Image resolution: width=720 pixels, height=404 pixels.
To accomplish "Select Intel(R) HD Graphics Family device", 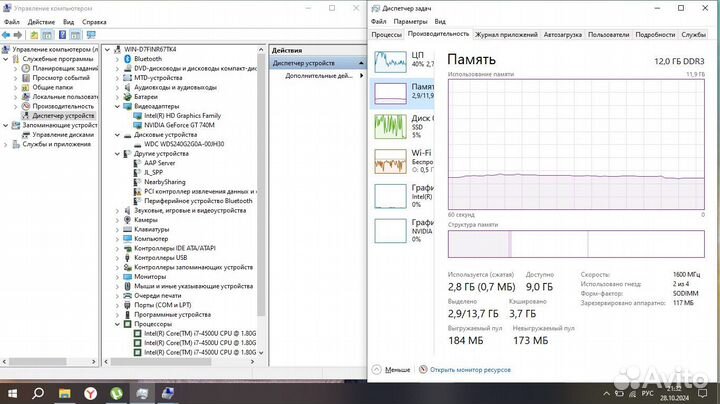I will click(x=182, y=116).
